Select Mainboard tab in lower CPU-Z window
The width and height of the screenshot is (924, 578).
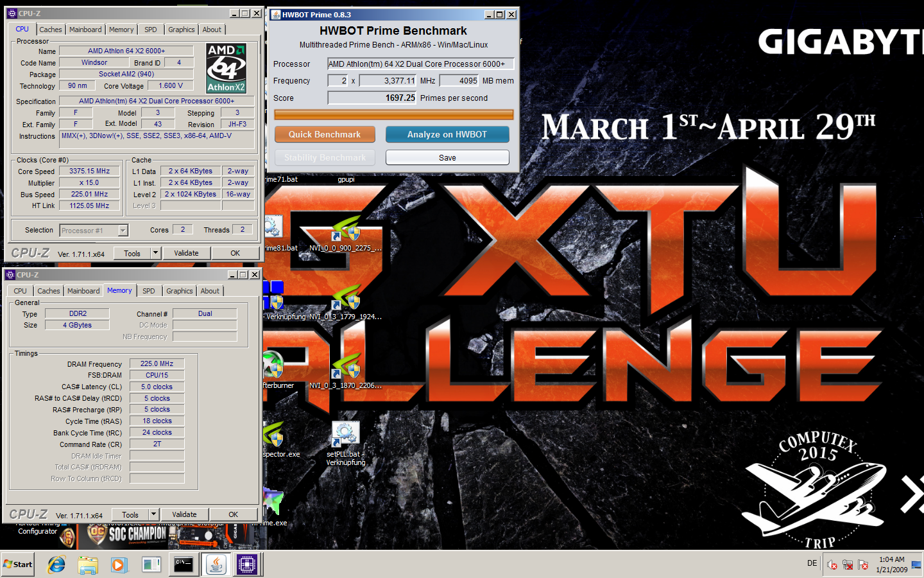pos(83,291)
